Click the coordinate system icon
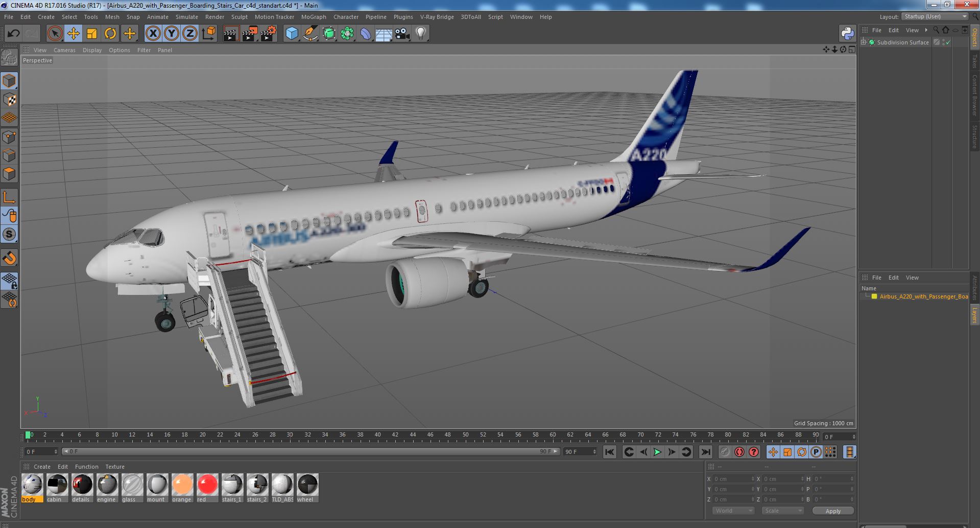 (x=208, y=34)
